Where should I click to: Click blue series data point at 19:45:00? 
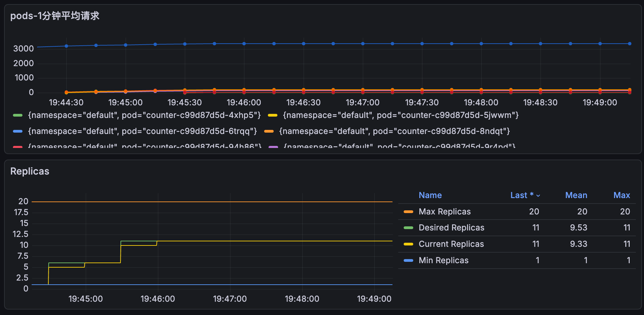126,45
